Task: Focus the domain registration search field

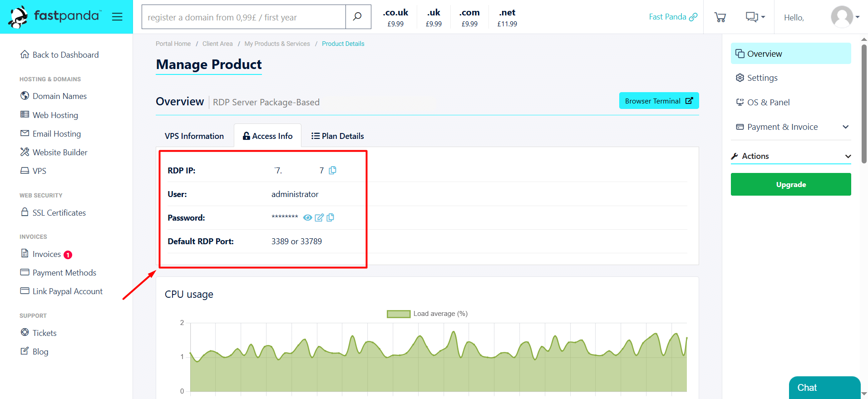Action: click(x=244, y=17)
